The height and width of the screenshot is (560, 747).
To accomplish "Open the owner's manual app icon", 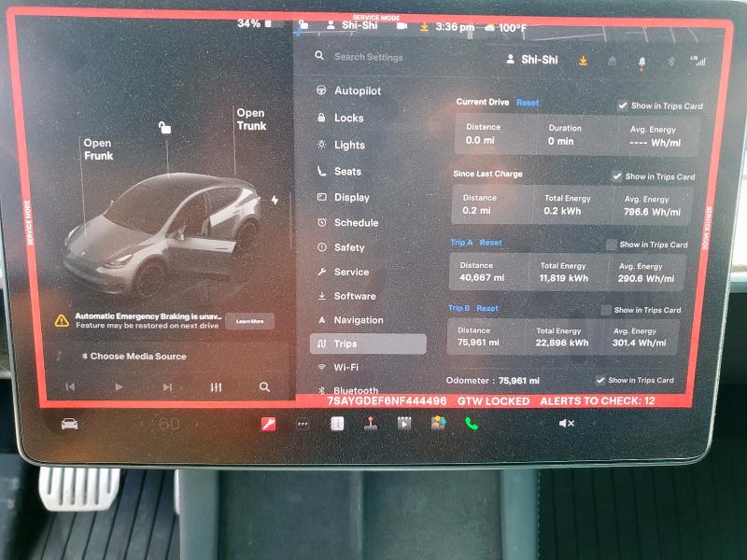I will tap(337, 424).
